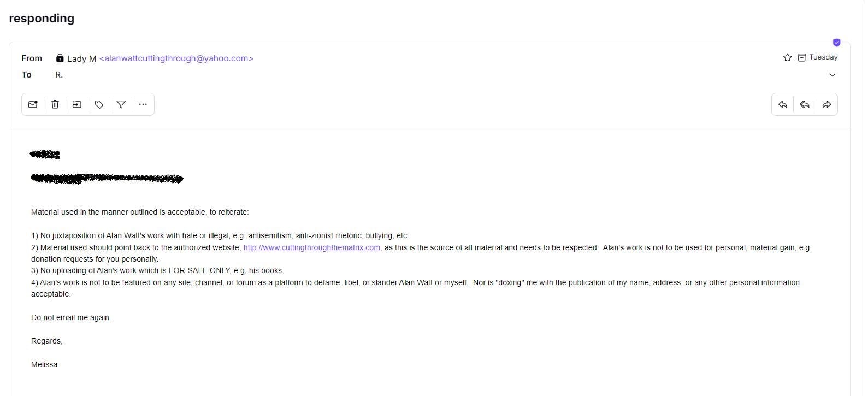Expand message details with the chevron
The height and width of the screenshot is (396, 868).
[832, 75]
